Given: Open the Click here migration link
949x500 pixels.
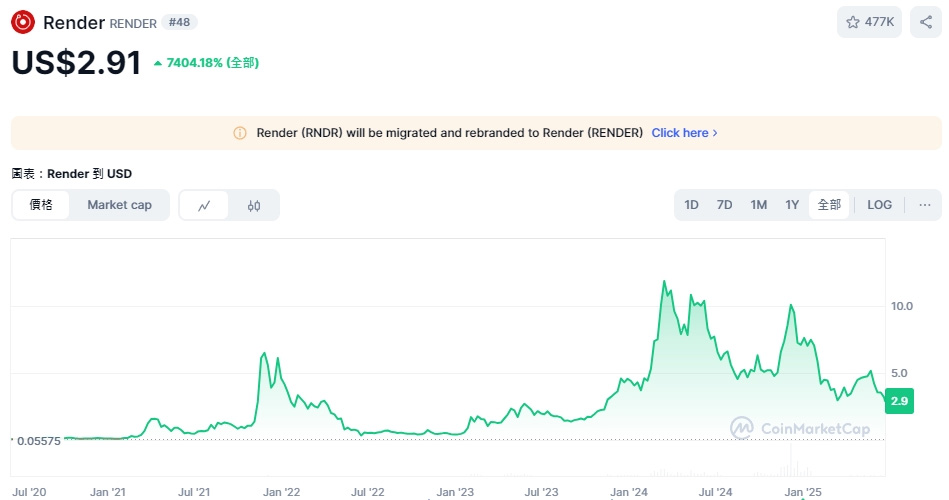Looking at the screenshot, I should click(684, 133).
